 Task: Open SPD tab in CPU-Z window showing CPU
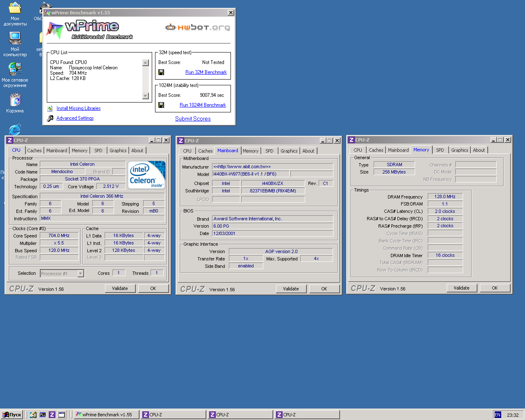(98, 151)
